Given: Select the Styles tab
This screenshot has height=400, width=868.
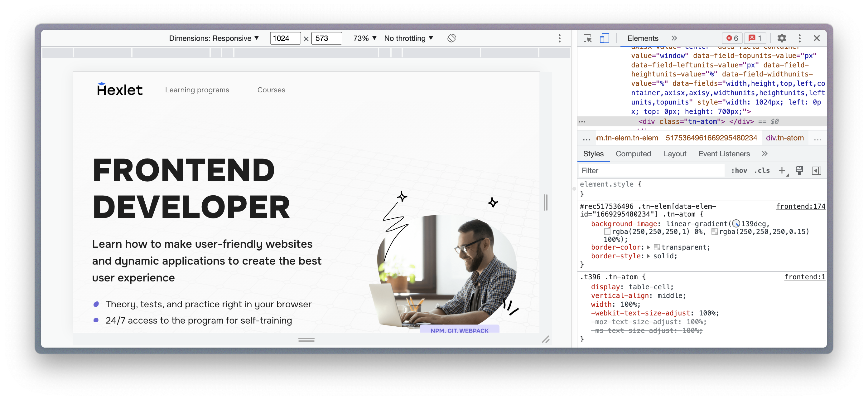Looking at the screenshot, I should pos(593,154).
